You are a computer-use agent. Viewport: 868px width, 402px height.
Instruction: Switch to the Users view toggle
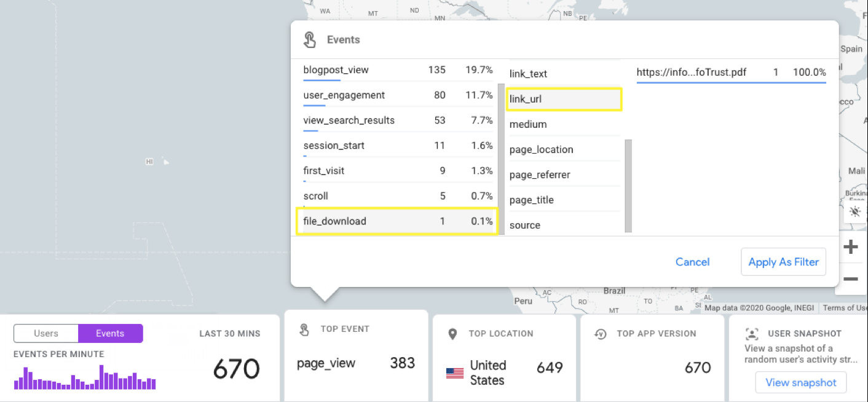[x=45, y=333]
